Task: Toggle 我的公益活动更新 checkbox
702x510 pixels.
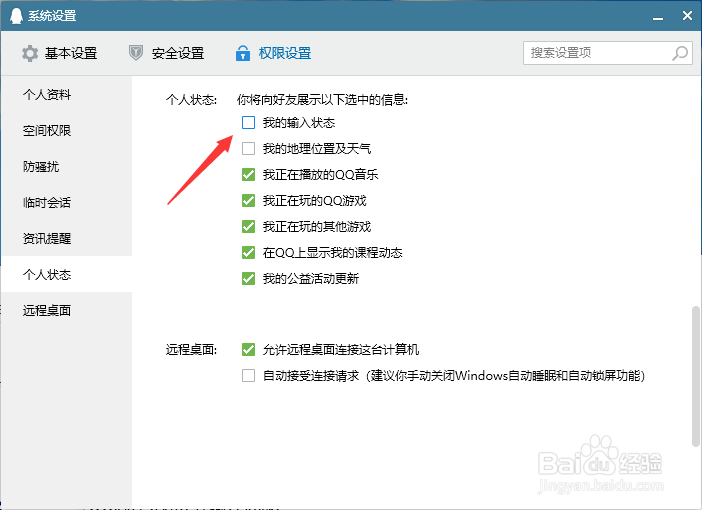Action: pos(248,278)
